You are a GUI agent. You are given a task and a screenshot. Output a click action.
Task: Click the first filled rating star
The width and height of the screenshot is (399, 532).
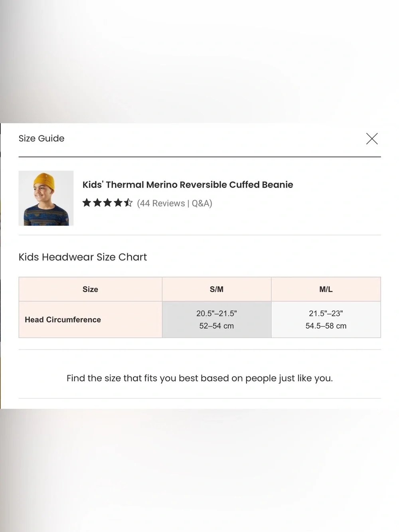pos(87,203)
